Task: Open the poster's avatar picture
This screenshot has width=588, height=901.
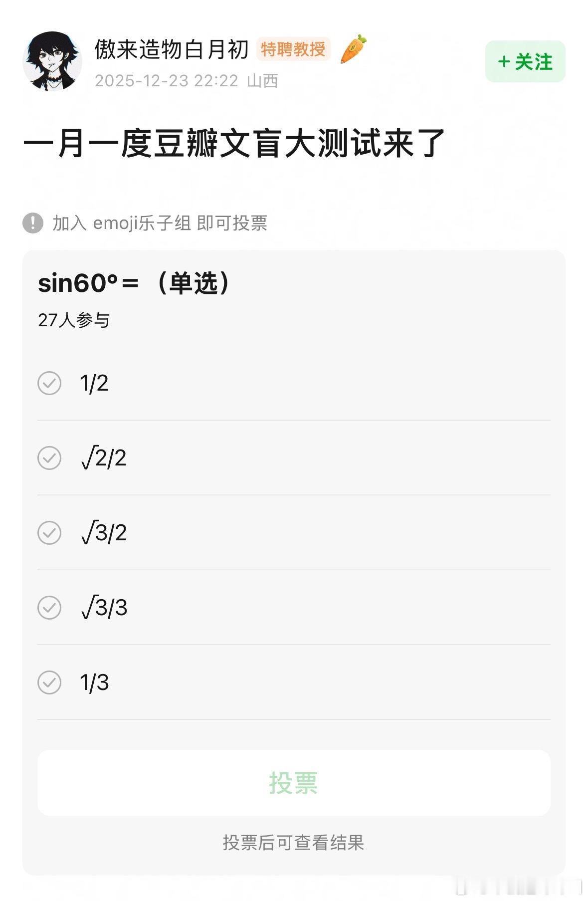Action: (52, 61)
